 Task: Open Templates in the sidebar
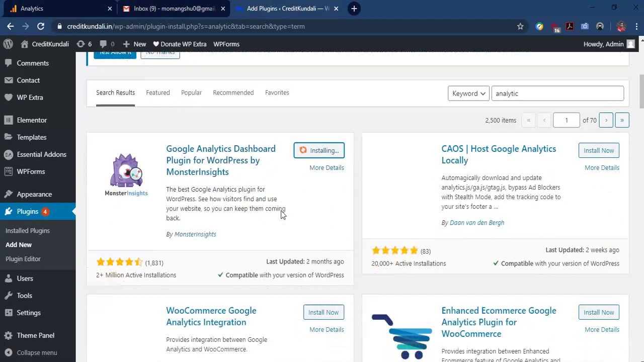(32, 137)
